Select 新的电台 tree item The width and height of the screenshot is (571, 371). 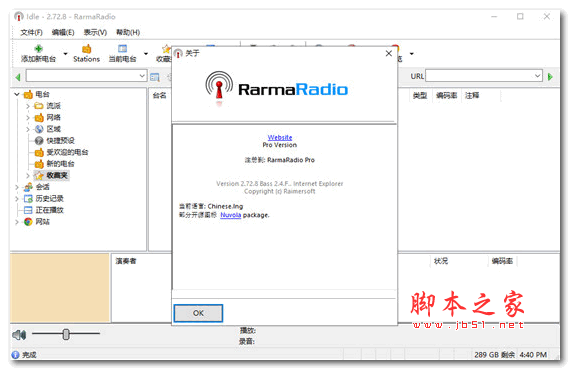point(60,164)
